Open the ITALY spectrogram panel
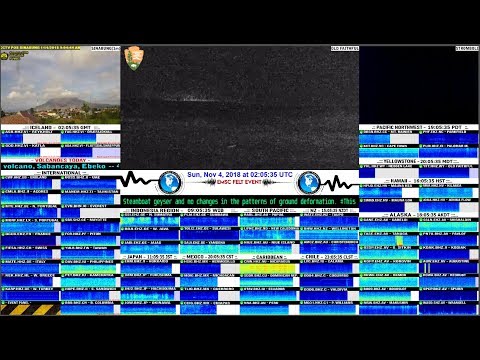Viewport: 480px width, 360px height. click(30, 267)
